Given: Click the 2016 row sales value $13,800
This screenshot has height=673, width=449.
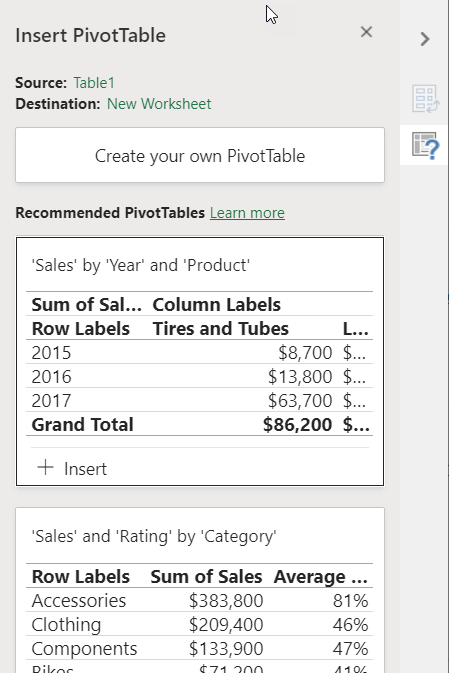Looking at the screenshot, I should (300, 376).
